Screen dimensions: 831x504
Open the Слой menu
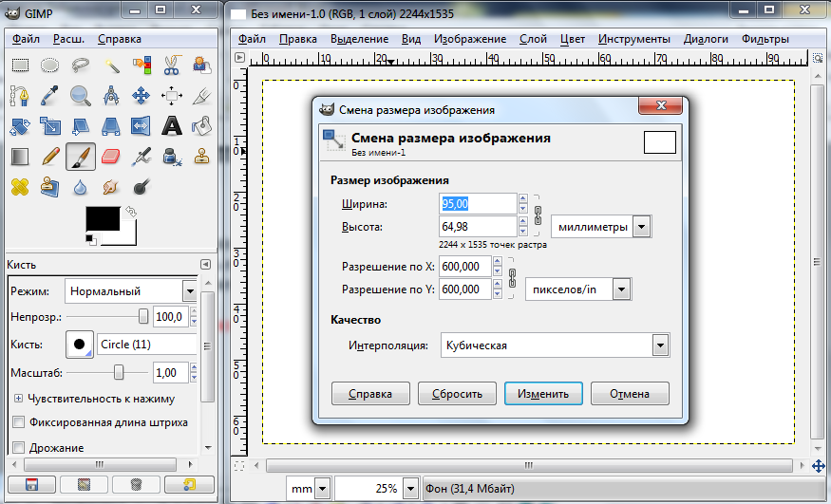click(533, 39)
